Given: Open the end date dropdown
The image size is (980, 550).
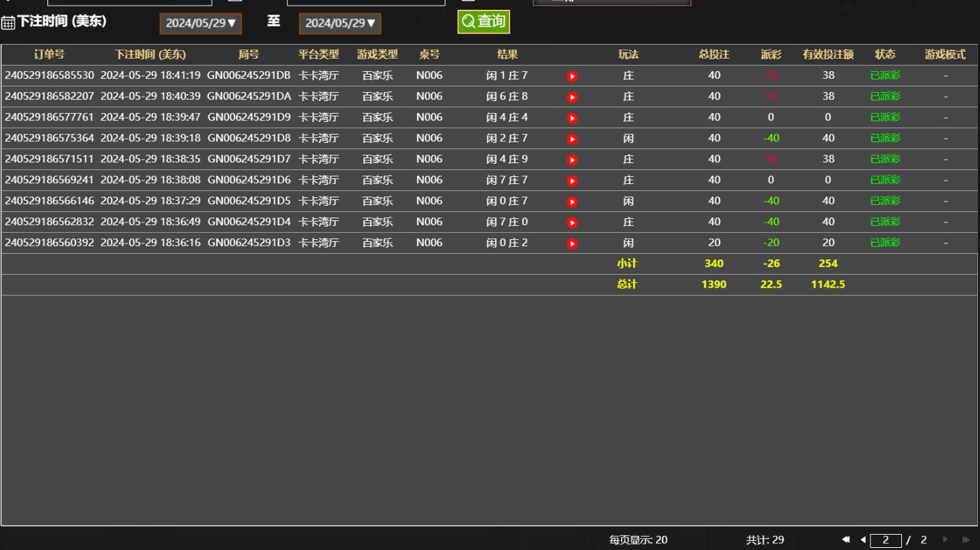Looking at the screenshot, I should [x=340, y=23].
